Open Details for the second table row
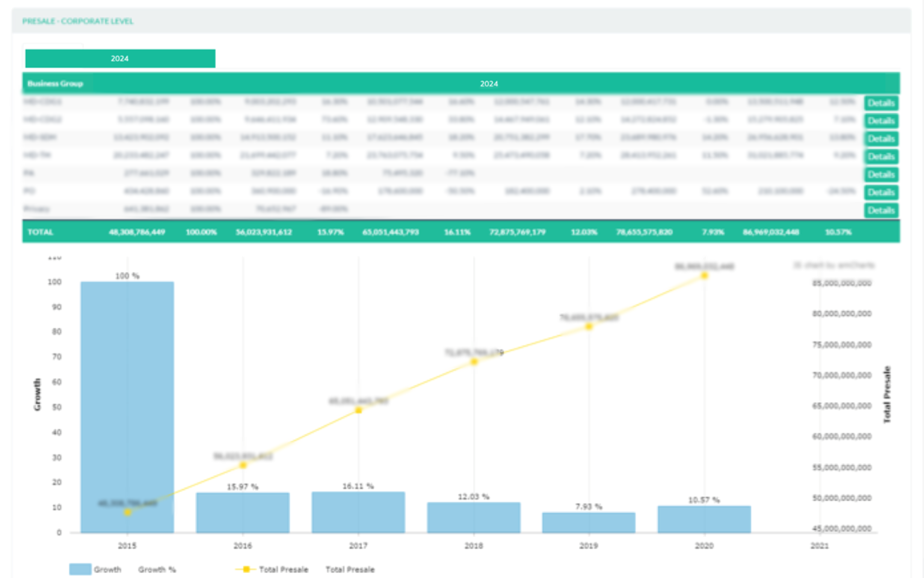This screenshot has width=924, height=578. [881, 121]
